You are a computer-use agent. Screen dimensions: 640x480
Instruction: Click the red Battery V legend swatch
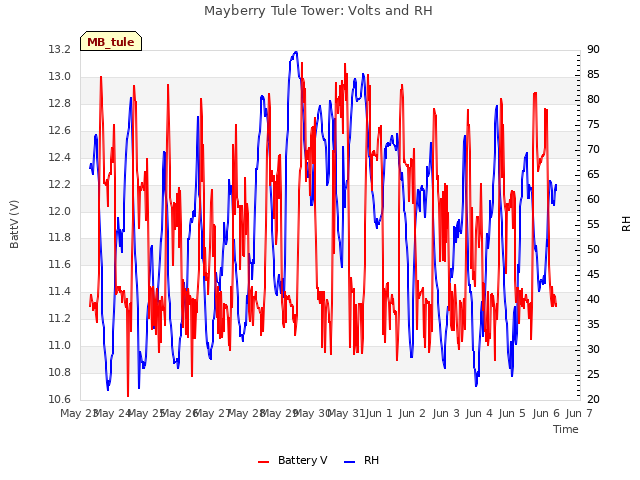pyautogui.click(x=264, y=462)
